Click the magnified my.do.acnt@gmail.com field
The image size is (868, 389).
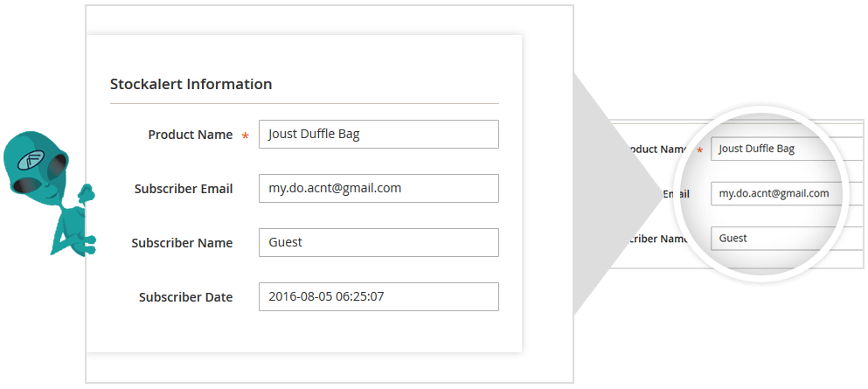pos(777,194)
